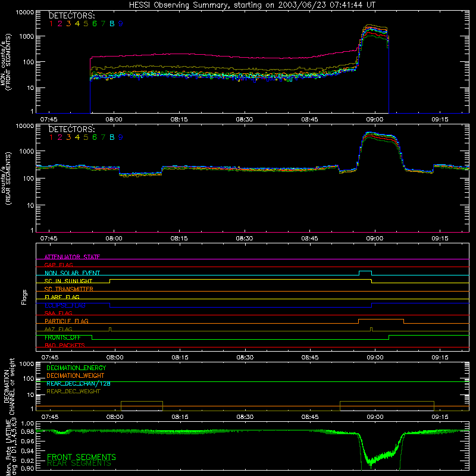Click the BAD PACKETS flag label
This screenshot has width=476, height=476.
[65, 345]
